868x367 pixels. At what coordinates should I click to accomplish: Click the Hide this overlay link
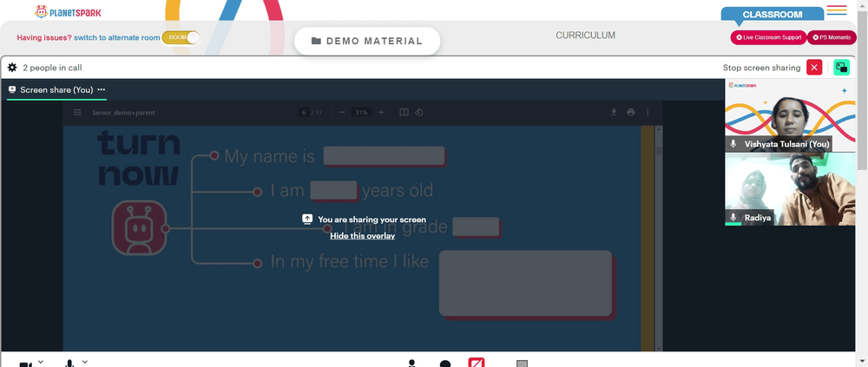[363, 236]
